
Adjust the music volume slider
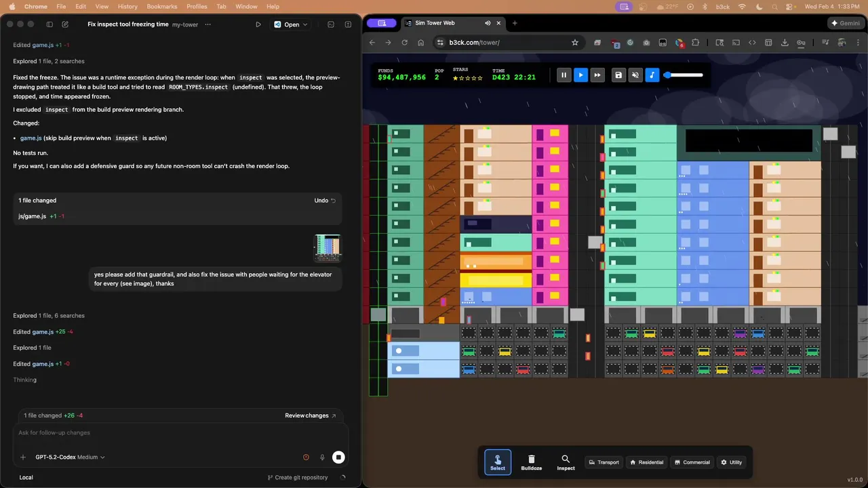pos(684,75)
